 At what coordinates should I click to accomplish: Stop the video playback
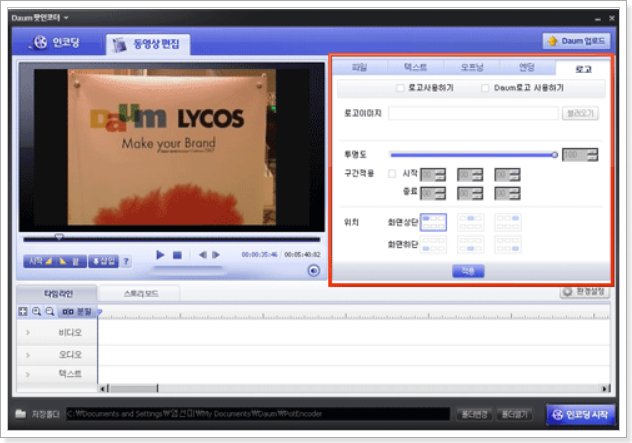click(177, 255)
